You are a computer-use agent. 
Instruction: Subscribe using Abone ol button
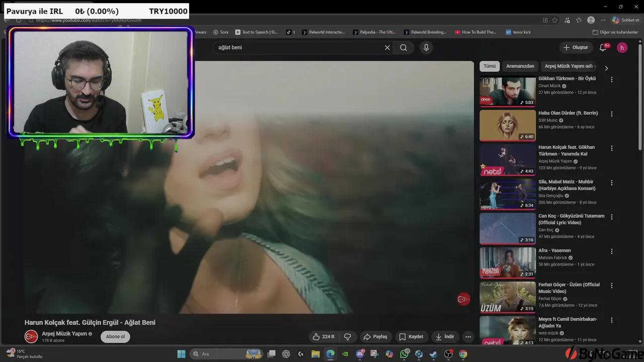tap(115, 337)
